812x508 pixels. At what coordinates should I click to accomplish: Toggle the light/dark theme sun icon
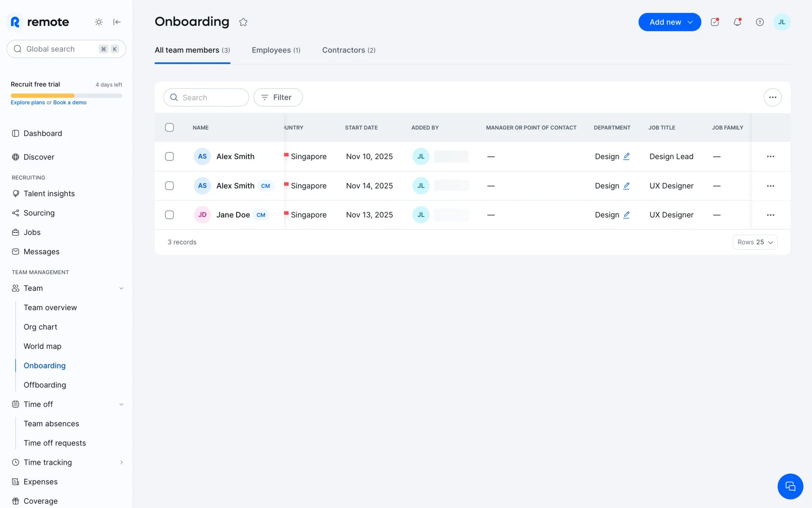(x=99, y=22)
